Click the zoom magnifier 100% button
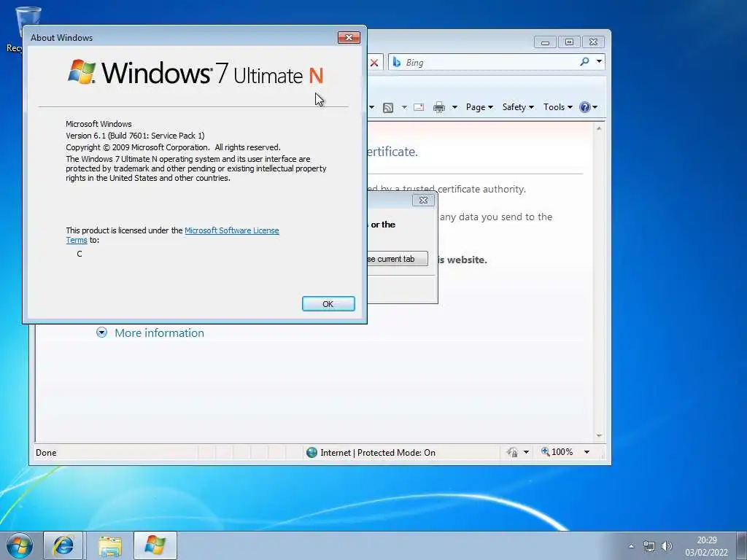 (x=557, y=452)
